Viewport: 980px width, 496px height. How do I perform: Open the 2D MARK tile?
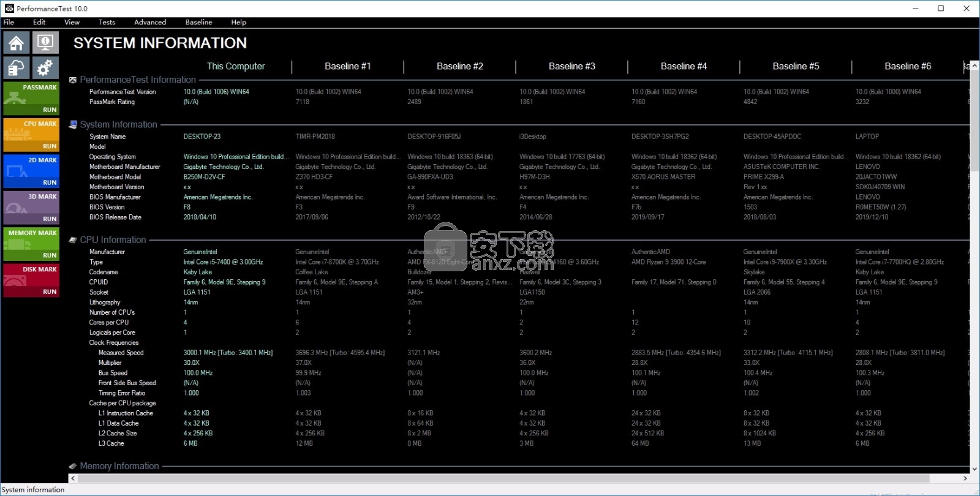pyautogui.click(x=31, y=171)
